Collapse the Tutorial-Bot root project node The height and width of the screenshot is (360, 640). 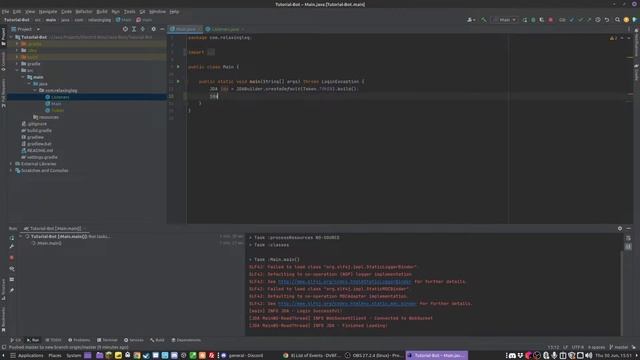11,37
